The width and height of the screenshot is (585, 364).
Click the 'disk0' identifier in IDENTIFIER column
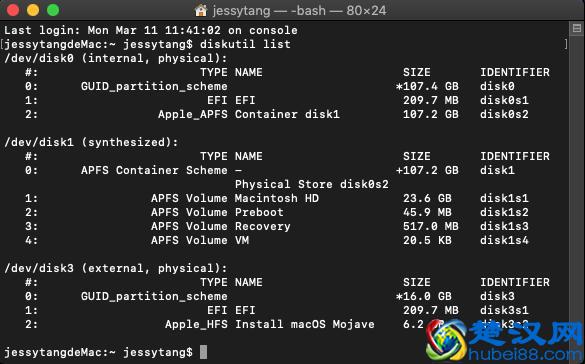point(497,87)
